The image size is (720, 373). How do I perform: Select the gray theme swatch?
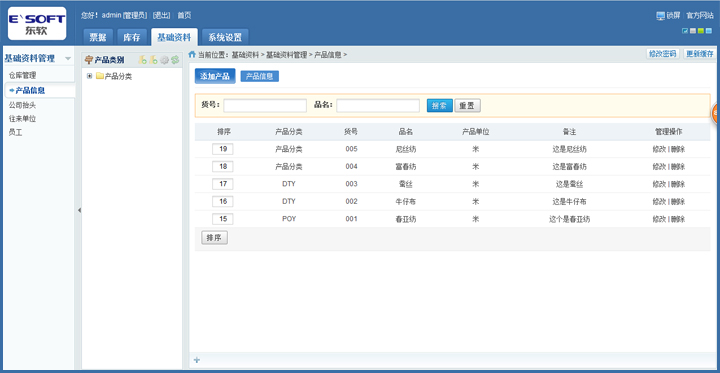693,31
